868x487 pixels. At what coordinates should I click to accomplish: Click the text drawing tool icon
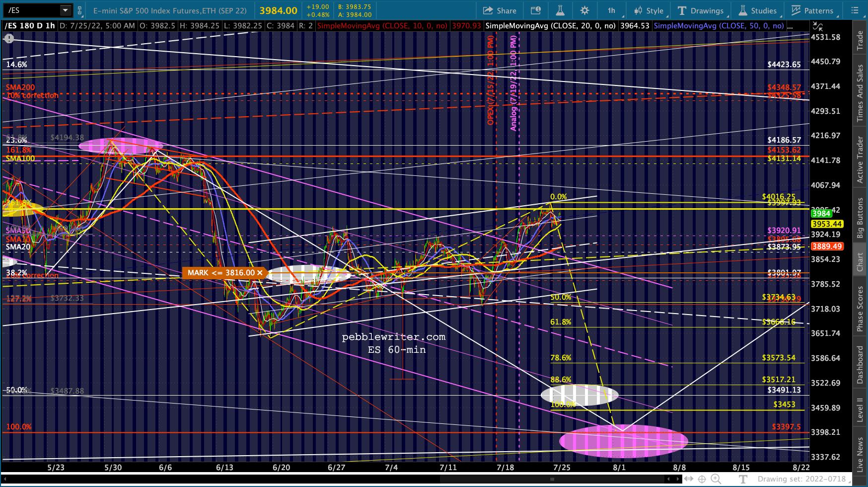743,479
